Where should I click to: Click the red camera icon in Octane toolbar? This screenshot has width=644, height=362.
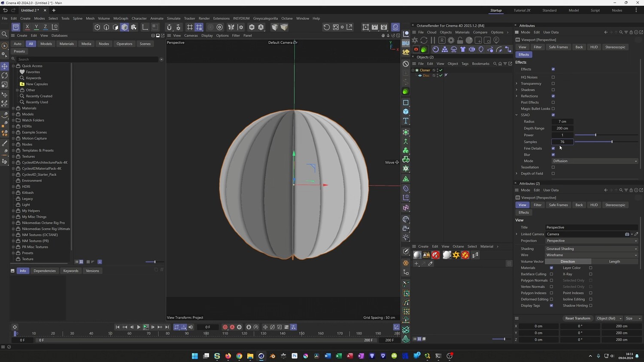416,49
